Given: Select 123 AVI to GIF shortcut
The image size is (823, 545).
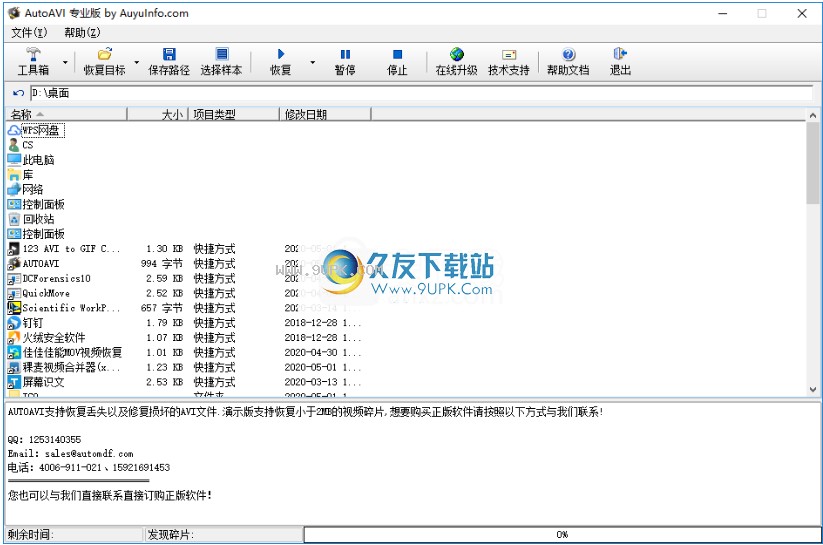Looking at the screenshot, I should [64, 248].
